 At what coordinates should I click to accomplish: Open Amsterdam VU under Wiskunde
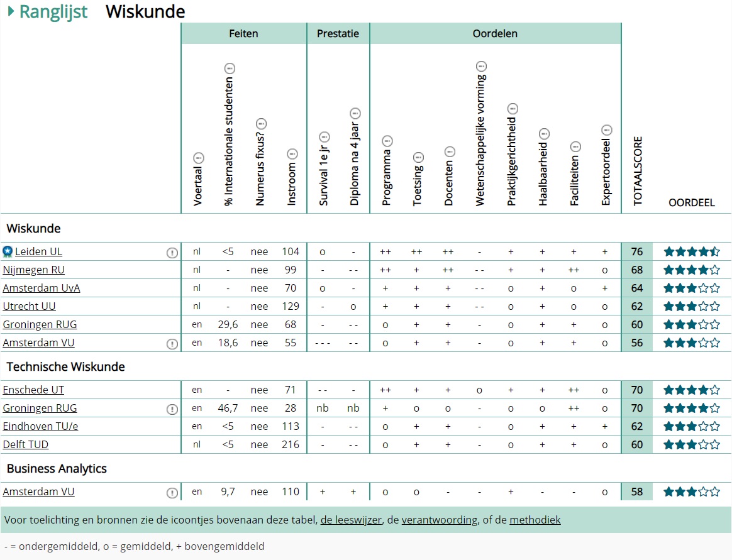(38, 343)
